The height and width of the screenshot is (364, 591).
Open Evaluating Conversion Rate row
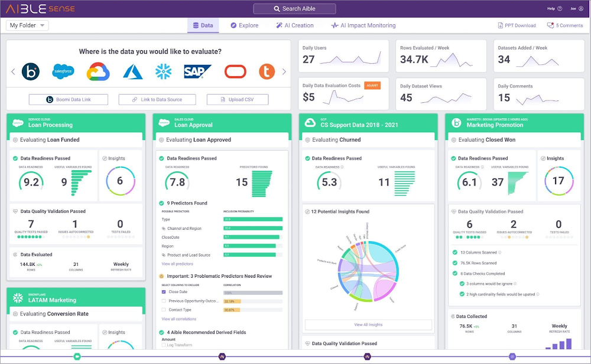point(76,314)
